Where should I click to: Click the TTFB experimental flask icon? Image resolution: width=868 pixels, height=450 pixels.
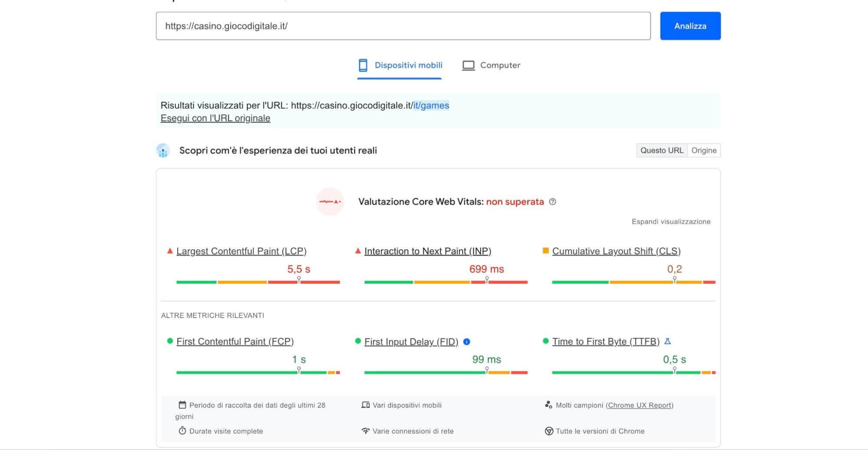pos(668,341)
